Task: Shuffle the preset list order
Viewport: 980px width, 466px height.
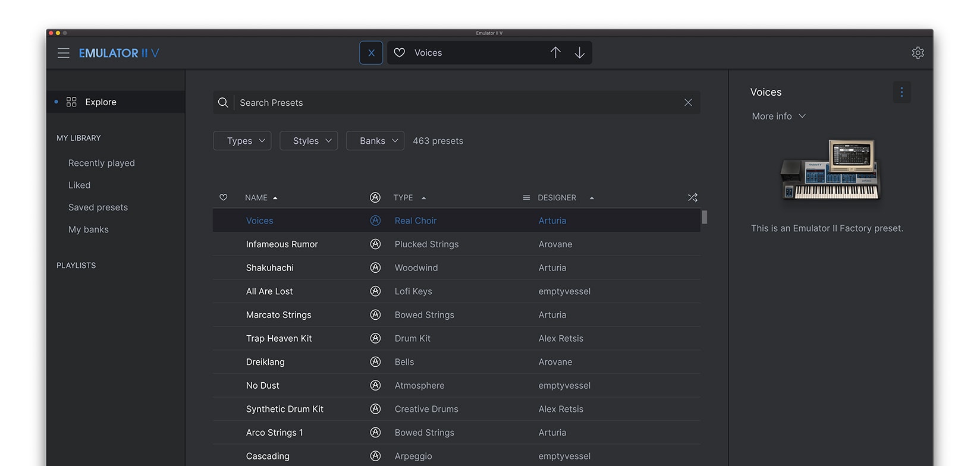Action: [x=692, y=197]
